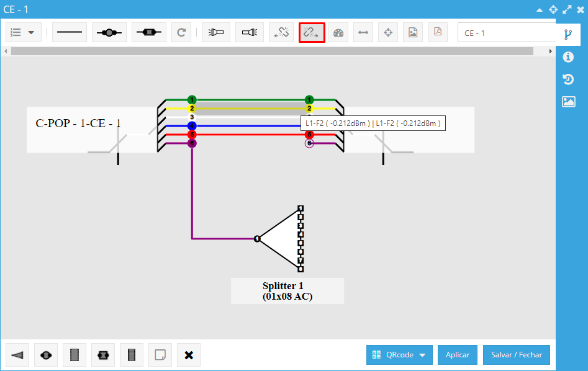Select the plain line connection tool
The image size is (588, 371).
click(x=70, y=33)
